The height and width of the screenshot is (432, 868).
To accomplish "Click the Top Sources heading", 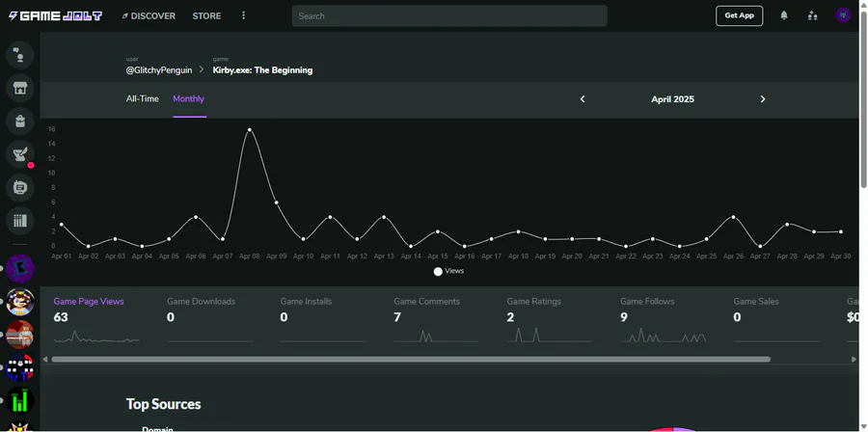I will pyautogui.click(x=163, y=404).
